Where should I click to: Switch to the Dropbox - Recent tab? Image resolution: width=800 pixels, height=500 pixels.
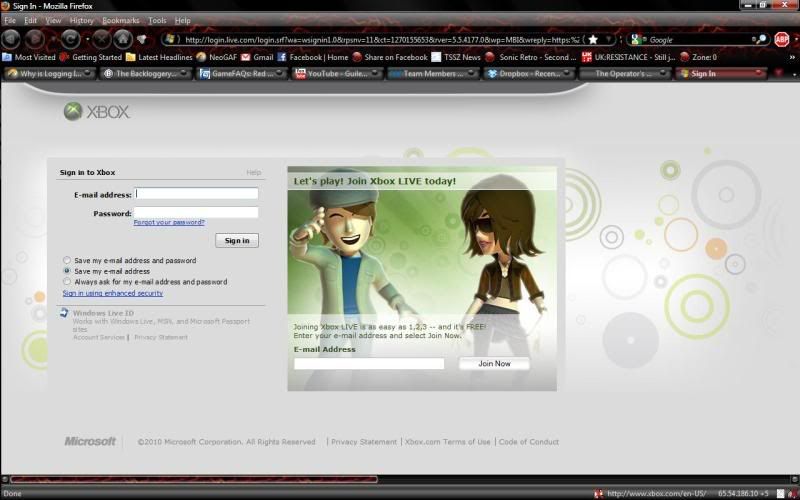(x=530, y=73)
